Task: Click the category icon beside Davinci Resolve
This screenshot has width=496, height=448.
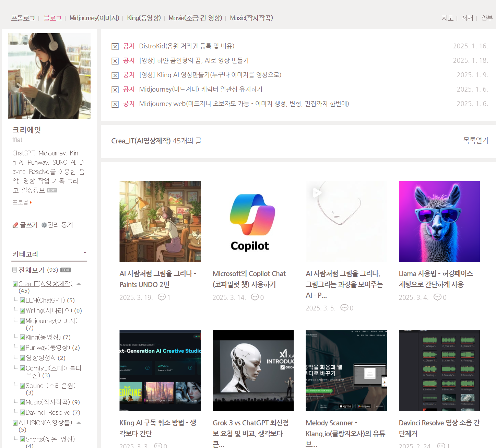Action: (22, 413)
